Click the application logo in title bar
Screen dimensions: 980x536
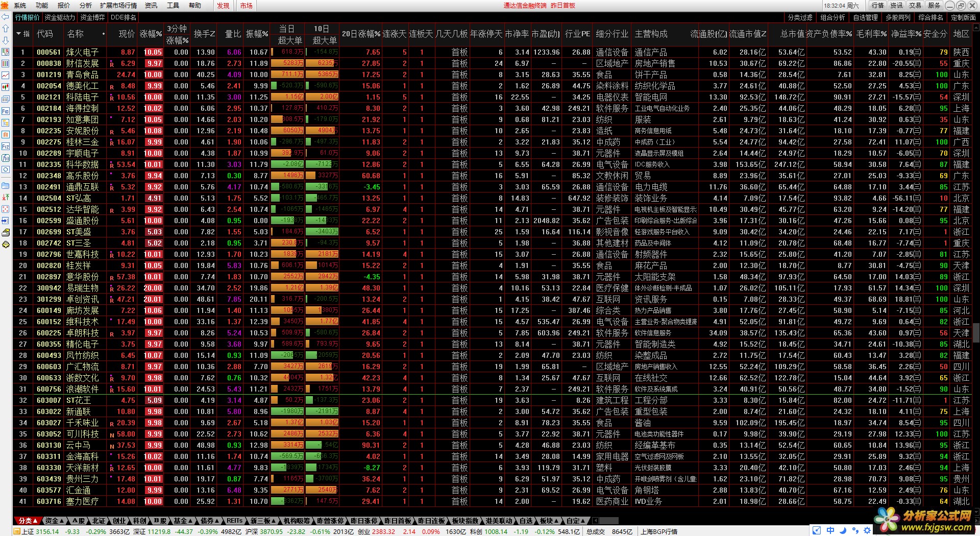(5, 5)
